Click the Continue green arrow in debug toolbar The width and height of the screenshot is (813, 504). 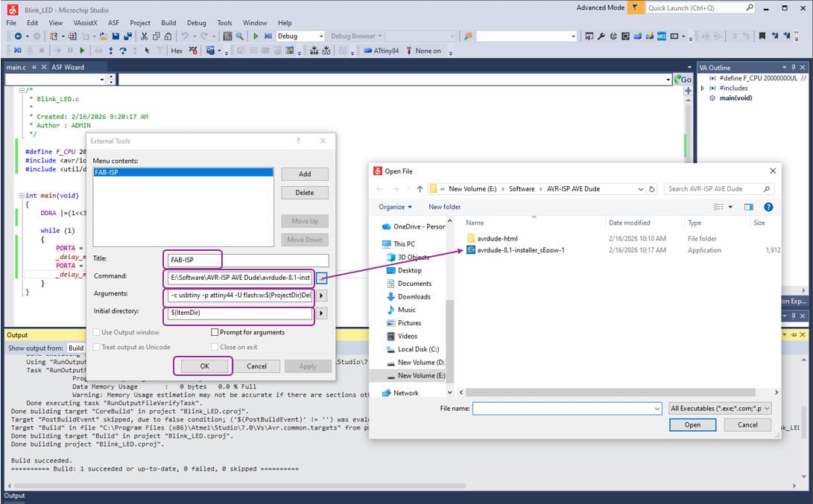pos(82,51)
